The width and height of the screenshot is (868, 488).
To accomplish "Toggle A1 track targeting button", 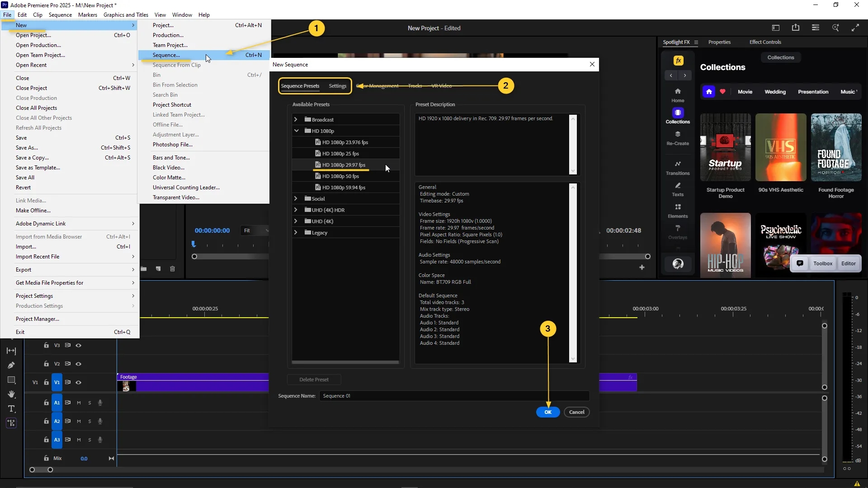I will [x=57, y=403].
